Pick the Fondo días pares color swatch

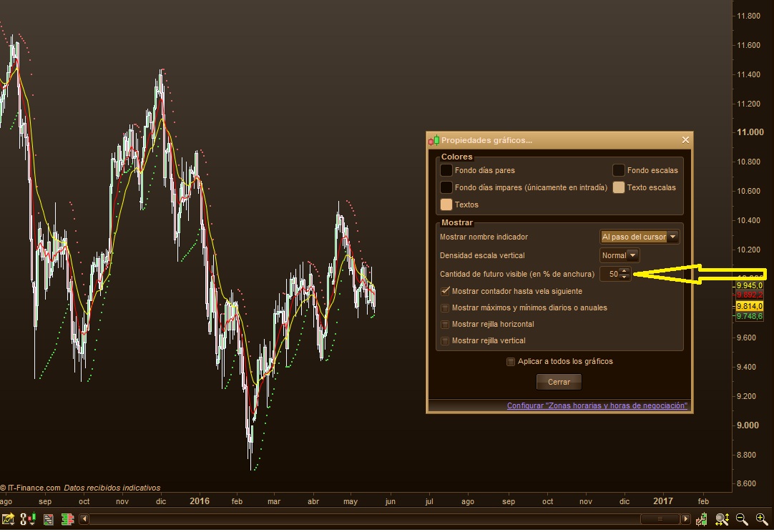coord(446,170)
